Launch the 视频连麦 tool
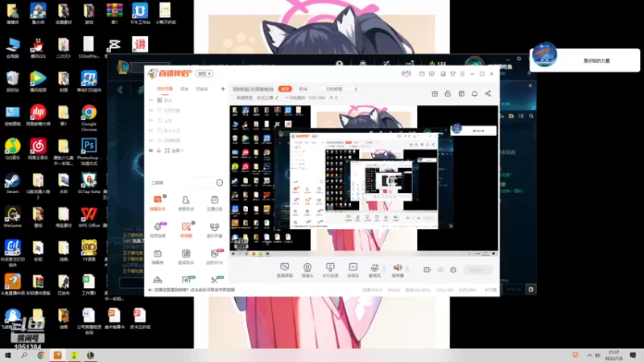The height and width of the screenshot is (362, 644). point(158,229)
